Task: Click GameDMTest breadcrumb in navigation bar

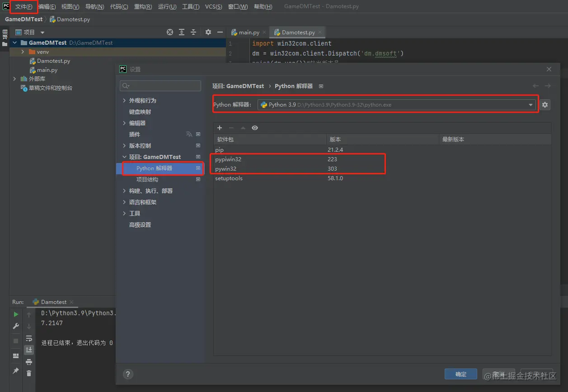Action: click(24, 19)
